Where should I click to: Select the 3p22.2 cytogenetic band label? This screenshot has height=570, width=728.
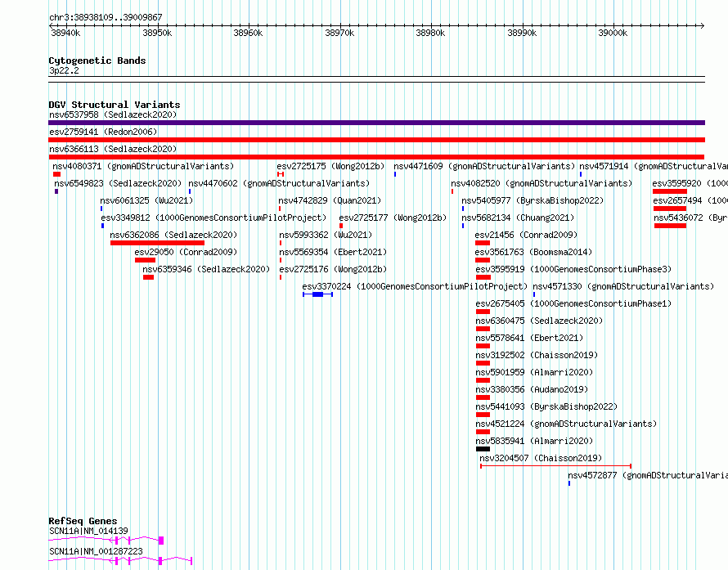tap(64, 70)
